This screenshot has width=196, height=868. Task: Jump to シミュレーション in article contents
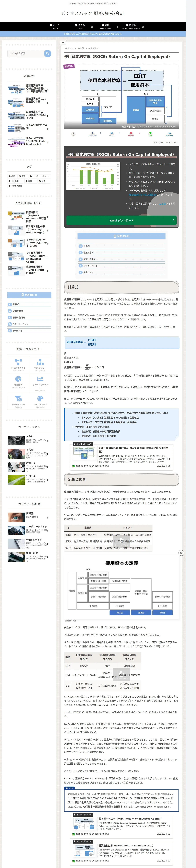tap(91, 266)
